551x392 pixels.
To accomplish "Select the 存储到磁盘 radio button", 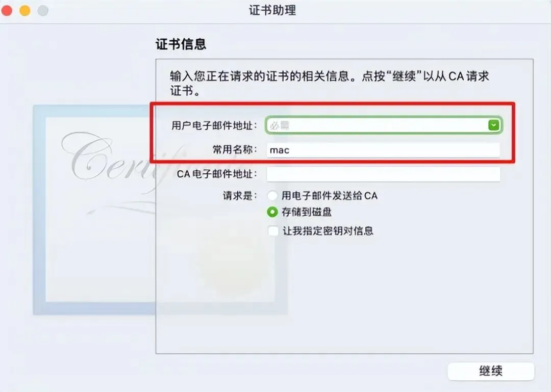I will click(x=272, y=212).
